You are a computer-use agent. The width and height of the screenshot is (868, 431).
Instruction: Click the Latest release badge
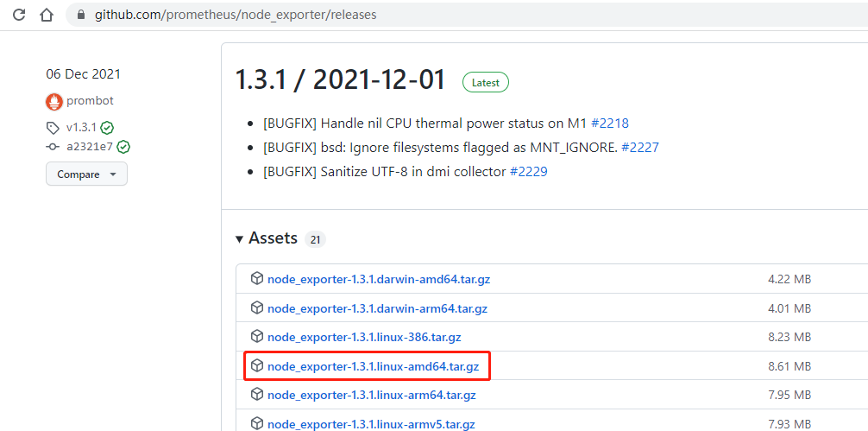(486, 83)
